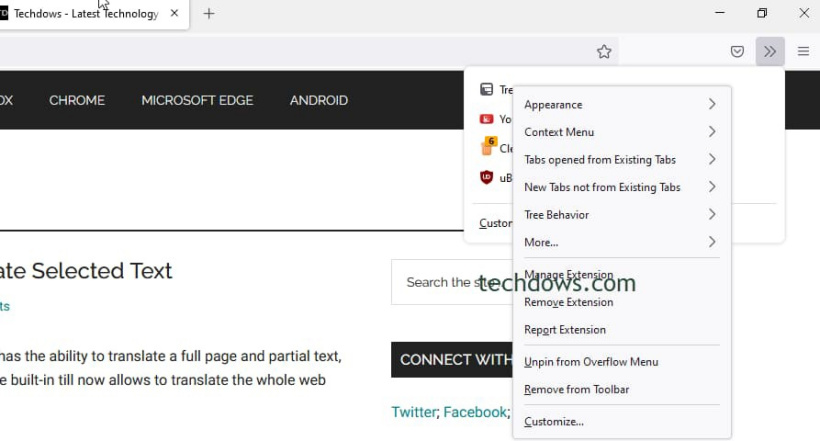Open the CHROME navigation link
This screenshot has width=820, height=441.
point(77,100)
